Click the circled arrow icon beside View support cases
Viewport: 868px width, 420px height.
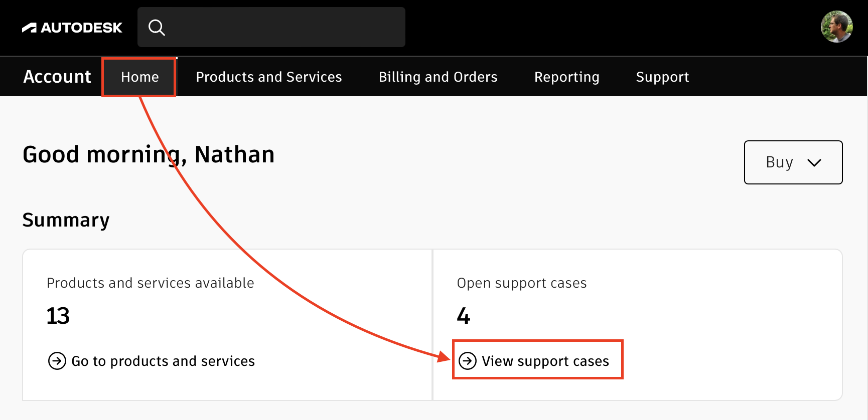[467, 360]
